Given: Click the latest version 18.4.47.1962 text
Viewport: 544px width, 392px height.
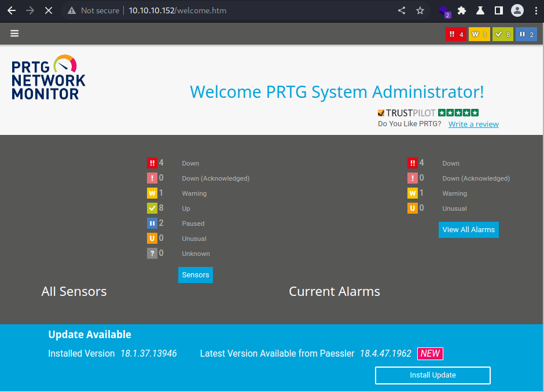Looking at the screenshot, I should point(385,353).
